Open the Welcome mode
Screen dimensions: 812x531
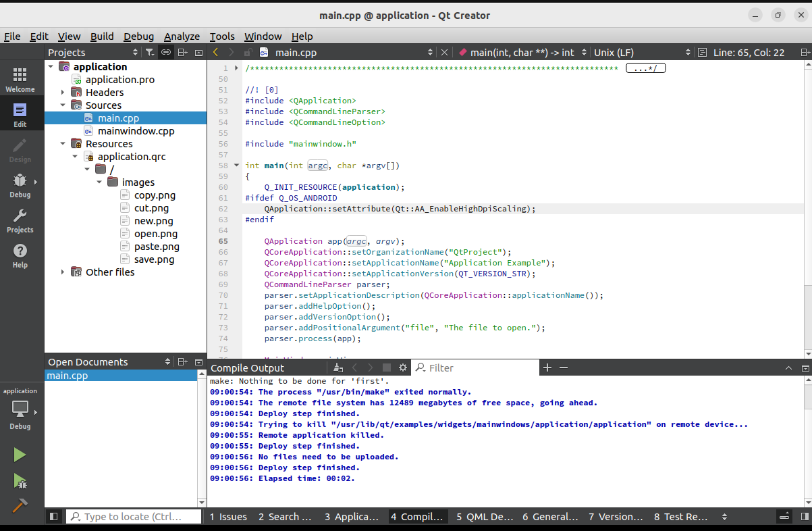[x=20, y=80]
